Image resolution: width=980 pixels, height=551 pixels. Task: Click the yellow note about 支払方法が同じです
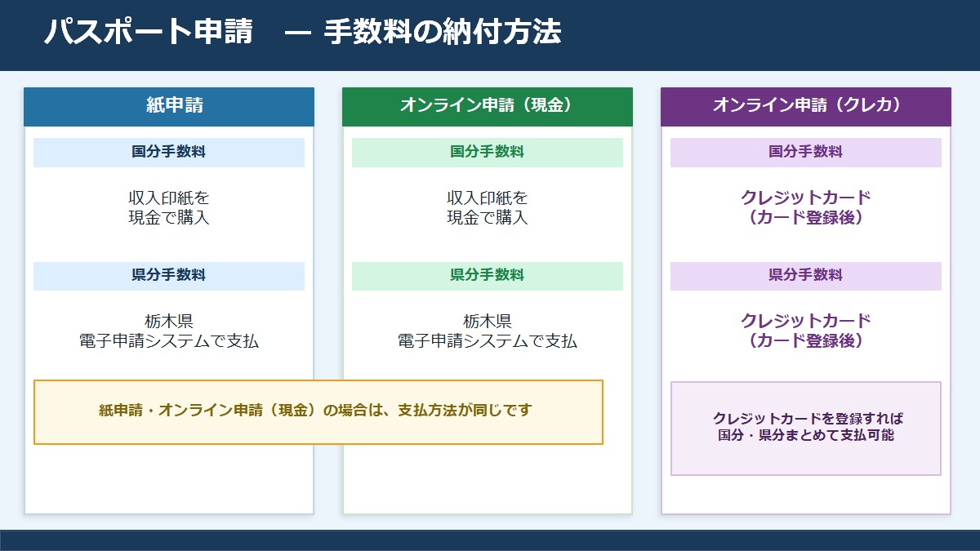tap(318, 411)
